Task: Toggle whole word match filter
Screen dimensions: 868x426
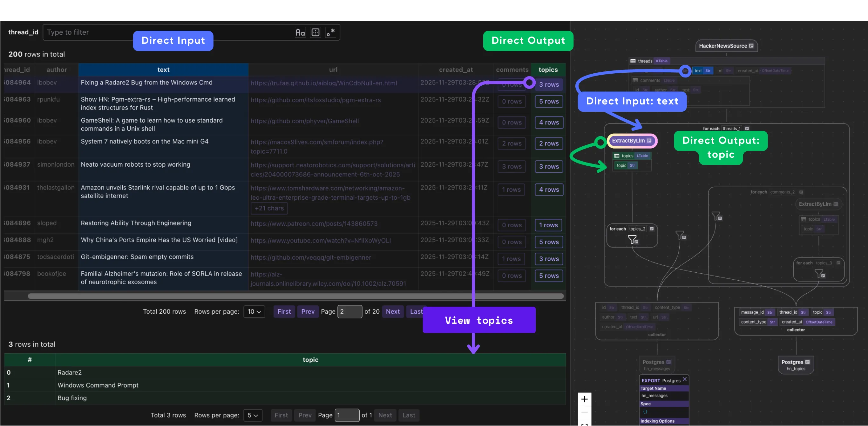Action: [x=315, y=32]
